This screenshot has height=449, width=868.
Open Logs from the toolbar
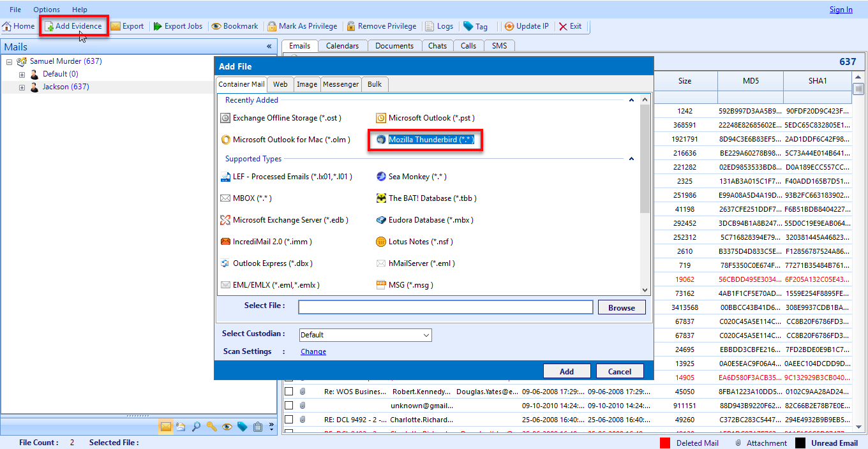click(439, 26)
